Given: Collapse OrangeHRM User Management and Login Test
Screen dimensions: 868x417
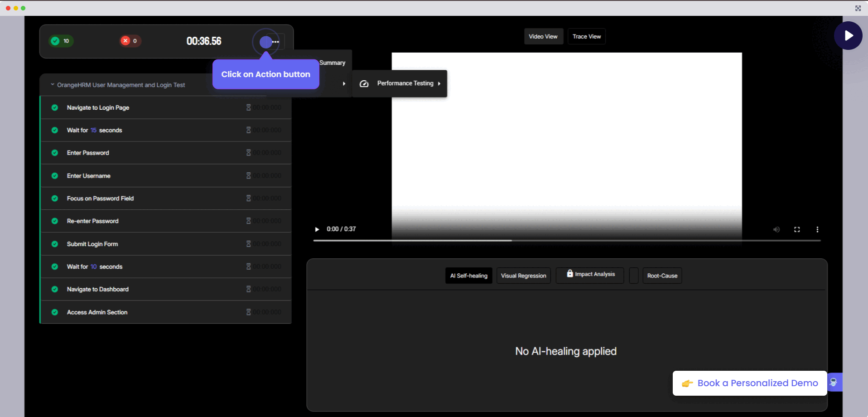Looking at the screenshot, I should coord(53,85).
